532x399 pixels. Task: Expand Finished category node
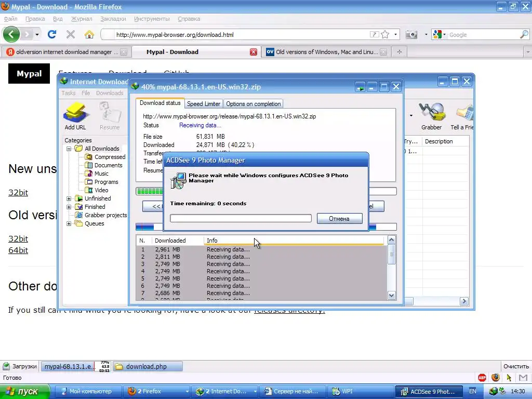[69, 207]
